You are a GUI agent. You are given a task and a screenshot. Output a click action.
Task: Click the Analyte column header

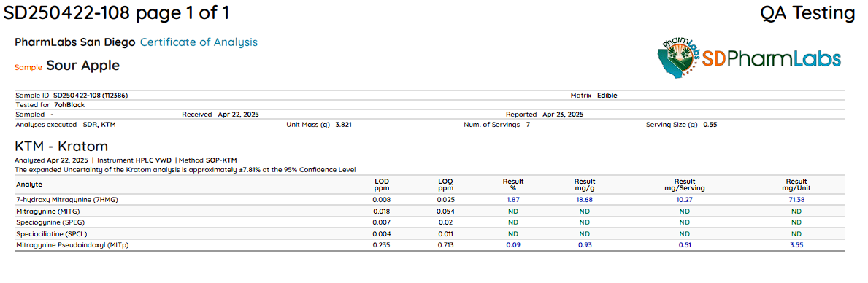29,184
